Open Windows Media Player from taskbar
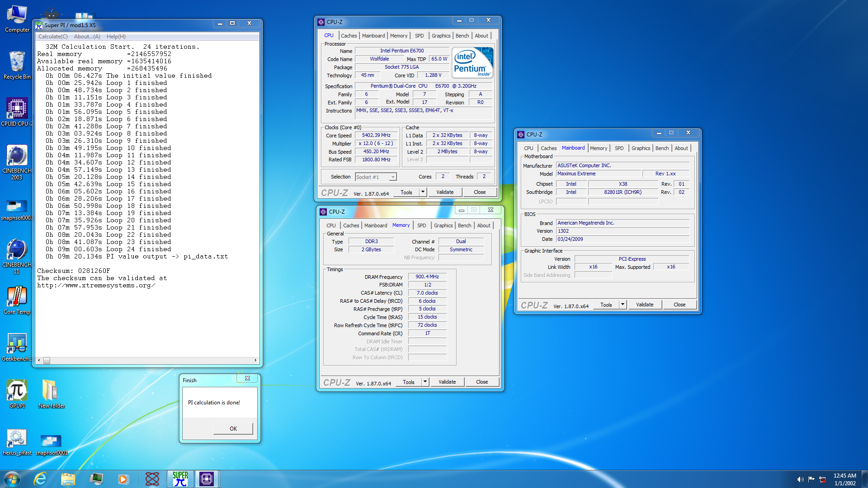Viewport: 868px width, 488px height. pos(123,479)
